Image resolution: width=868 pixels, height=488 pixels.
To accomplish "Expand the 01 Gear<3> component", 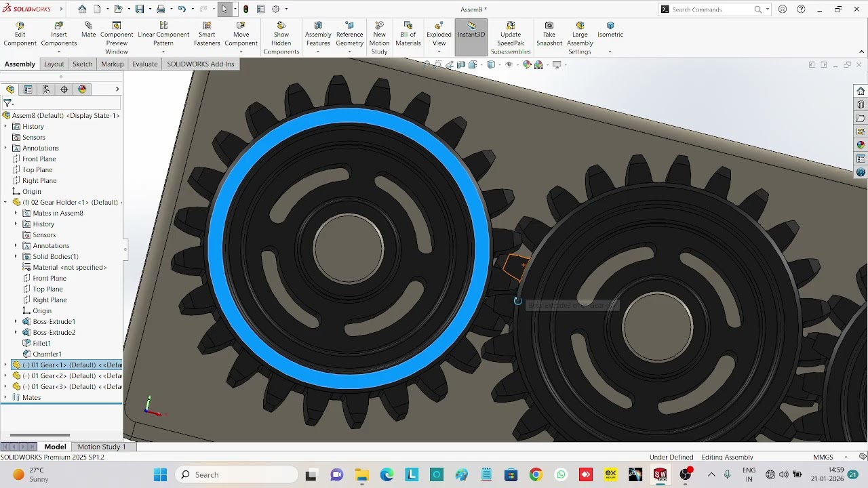I will (x=5, y=386).
